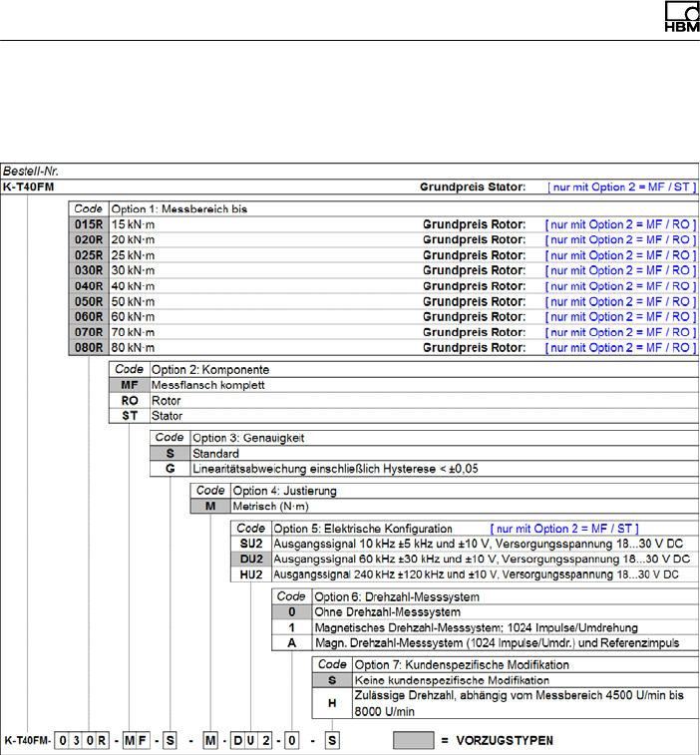
Task: Select 'Option 1: Messbereich bis' header
Action: point(179,209)
